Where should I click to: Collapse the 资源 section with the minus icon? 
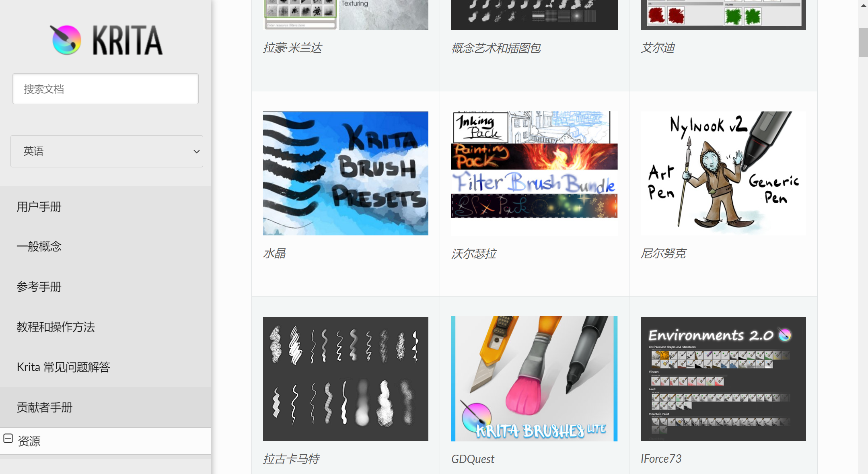click(x=8, y=439)
